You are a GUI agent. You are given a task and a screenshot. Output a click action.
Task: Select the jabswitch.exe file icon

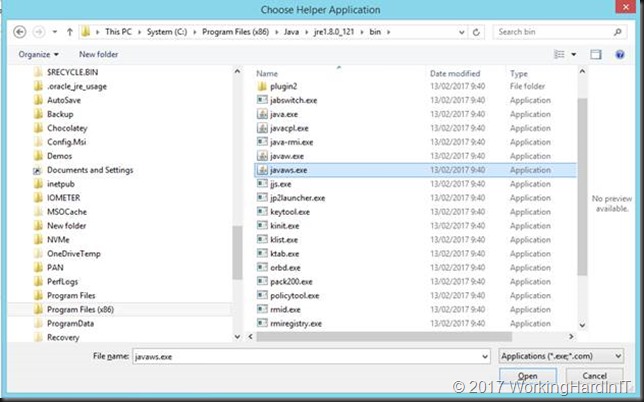[x=262, y=100]
